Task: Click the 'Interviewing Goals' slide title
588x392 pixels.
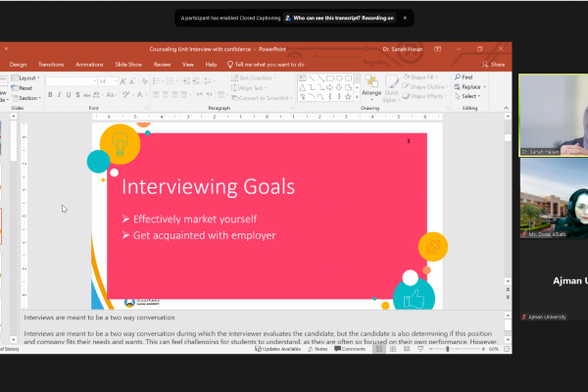Action: coord(207,186)
